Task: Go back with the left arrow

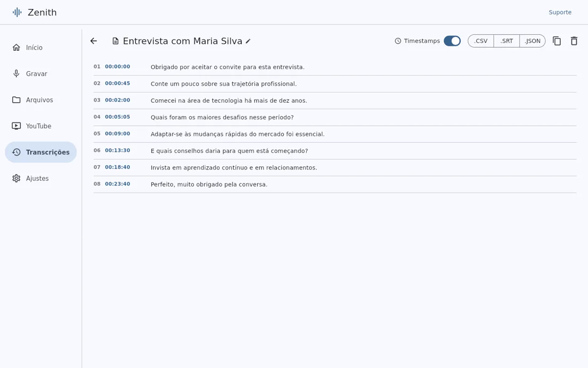Action: [94, 41]
